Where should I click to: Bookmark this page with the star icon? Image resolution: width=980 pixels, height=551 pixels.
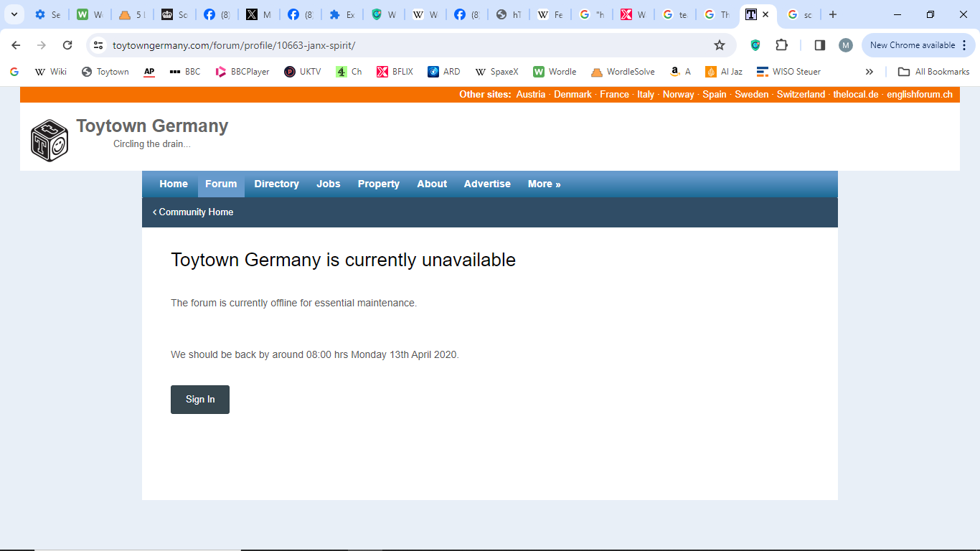point(719,45)
